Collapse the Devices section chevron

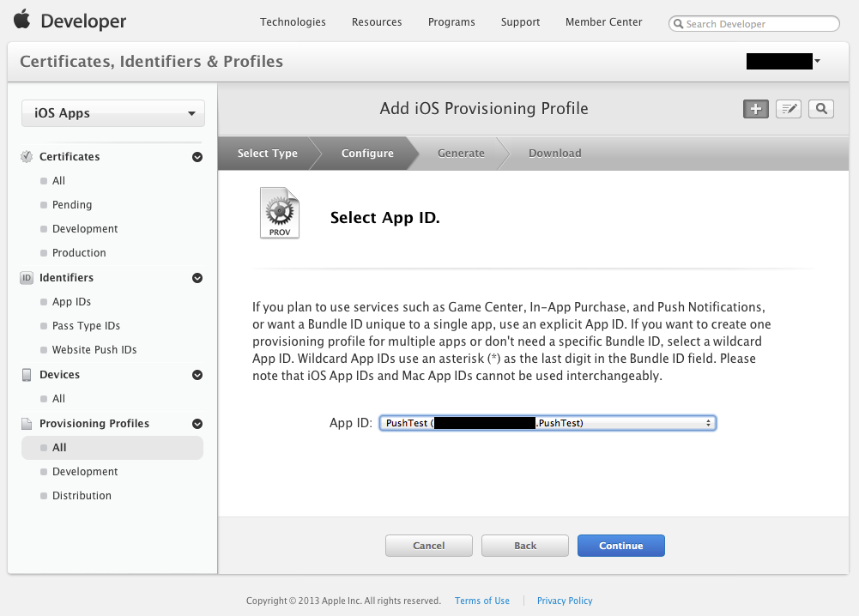197,375
